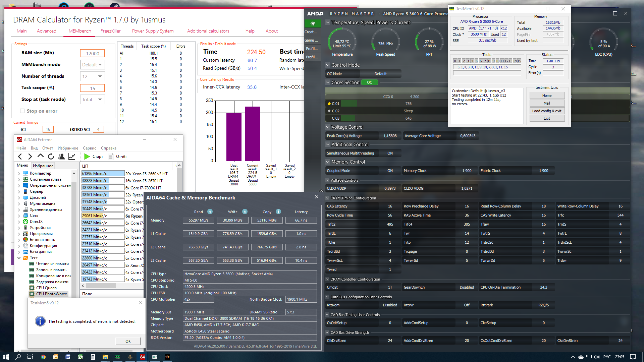Enable the Stop on error checkbox
Screen dimensions: 644x362
(22, 111)
